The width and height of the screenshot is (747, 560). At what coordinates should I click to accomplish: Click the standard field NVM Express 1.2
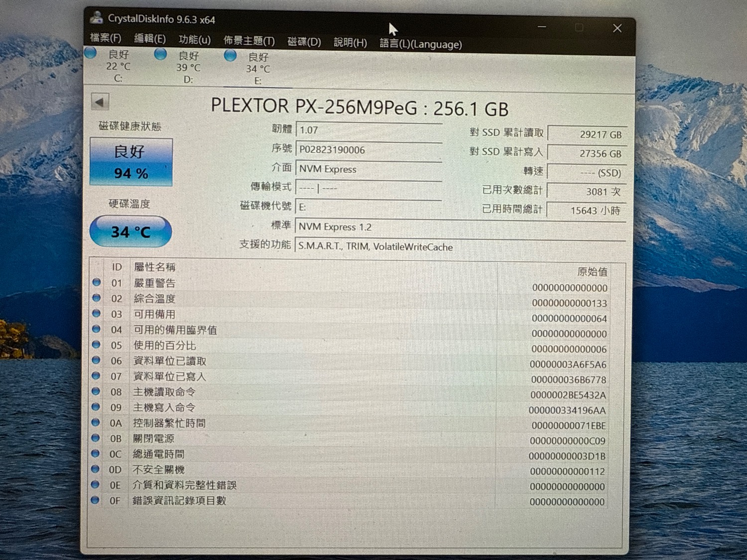point(461,226)
